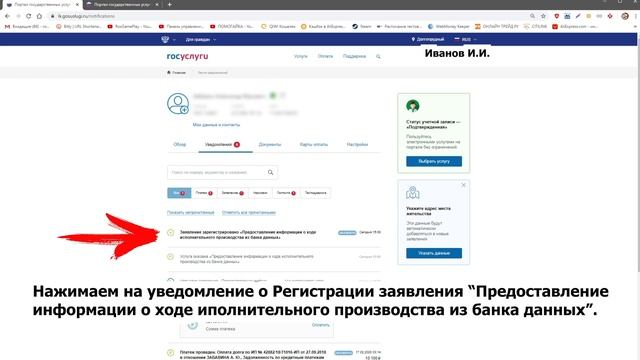The height and width of the screenshot is (360, 640).
Task: Click status icon beside Услуга оказана row
Action: coord(171,257)
